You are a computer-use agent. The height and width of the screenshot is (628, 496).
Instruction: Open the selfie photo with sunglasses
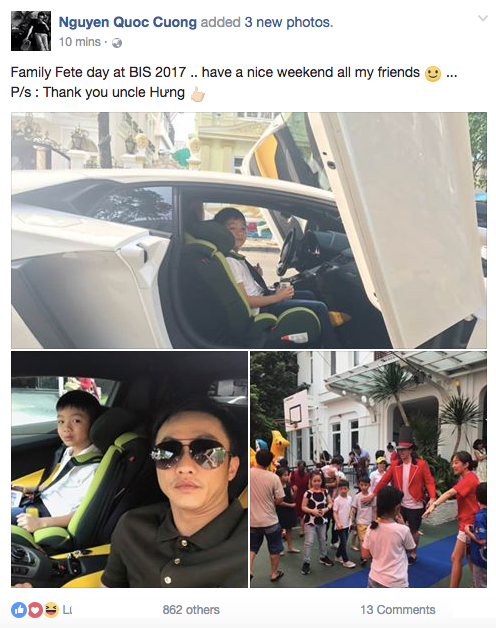[129, 469]
